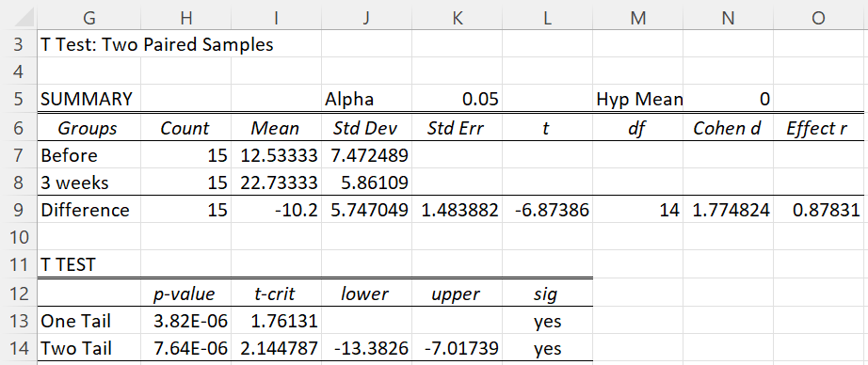Image resolution: width=868 pixels, height=365 pixels.
Task: Select row 8 header
Action: [x=18, y=182]
